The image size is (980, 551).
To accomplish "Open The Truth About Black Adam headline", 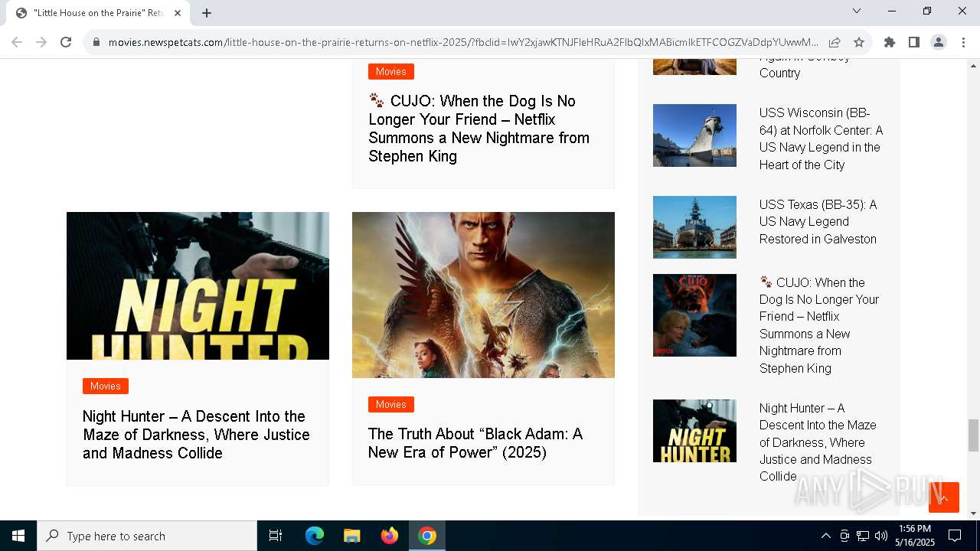I will tap(475, 443).
